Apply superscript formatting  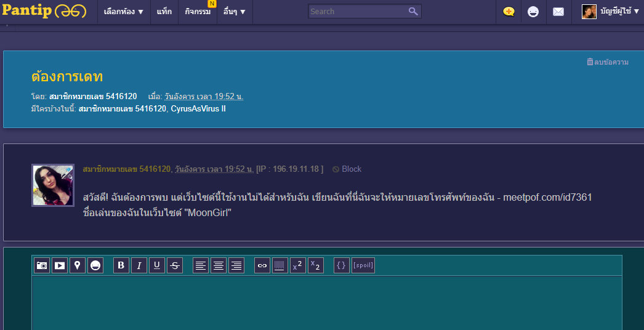[298, 265]
